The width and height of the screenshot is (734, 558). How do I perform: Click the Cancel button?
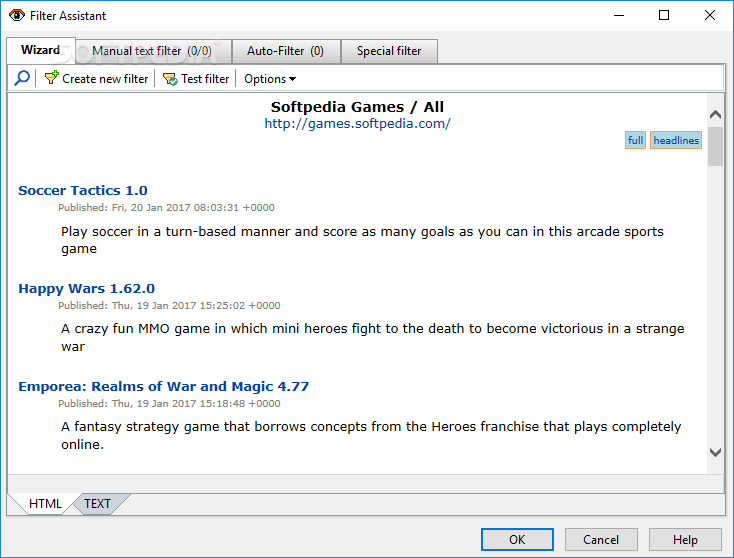point(601,540)
